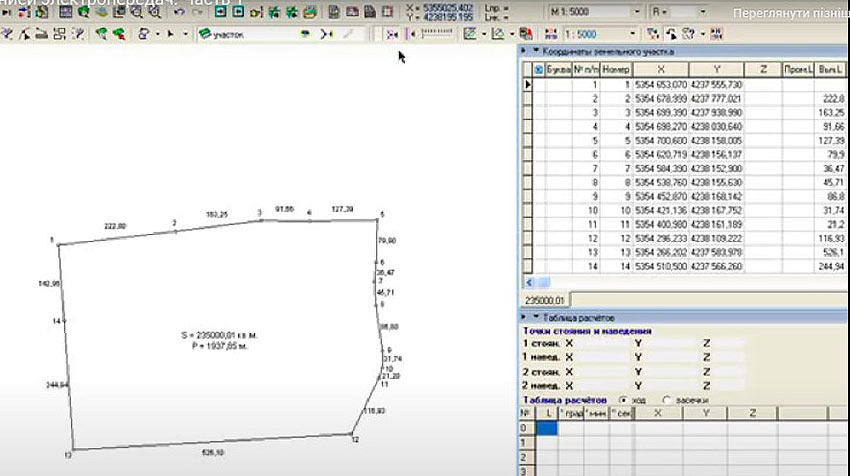This screenshot has height=476, width=850.
Task: Click the 'Таблица расчётов' panel header
Action: [578, 317]
